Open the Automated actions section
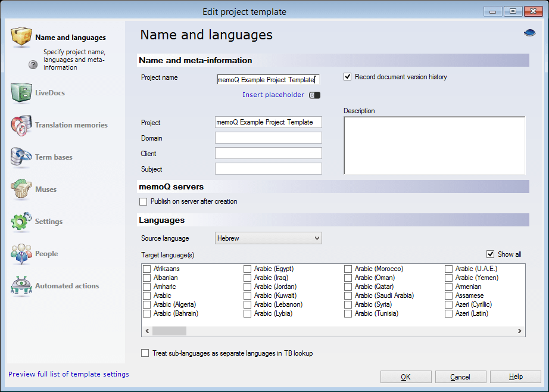This screenshot has height=392, width=549. pos(67,286)
